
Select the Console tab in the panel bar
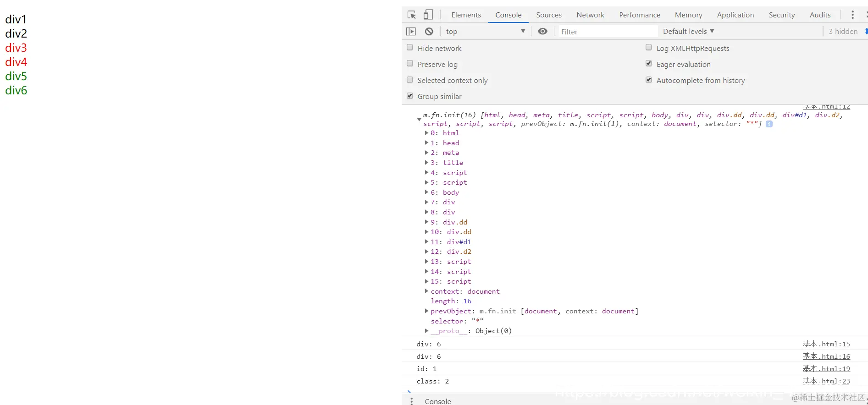pyautogui.click(x=509, y=15)
